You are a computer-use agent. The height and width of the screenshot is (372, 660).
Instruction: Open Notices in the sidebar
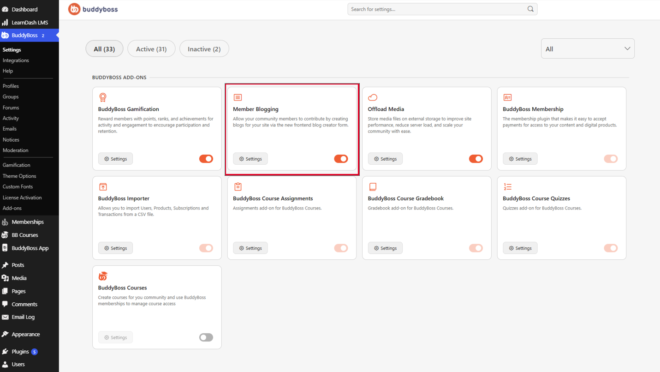[x=11, y=140]
